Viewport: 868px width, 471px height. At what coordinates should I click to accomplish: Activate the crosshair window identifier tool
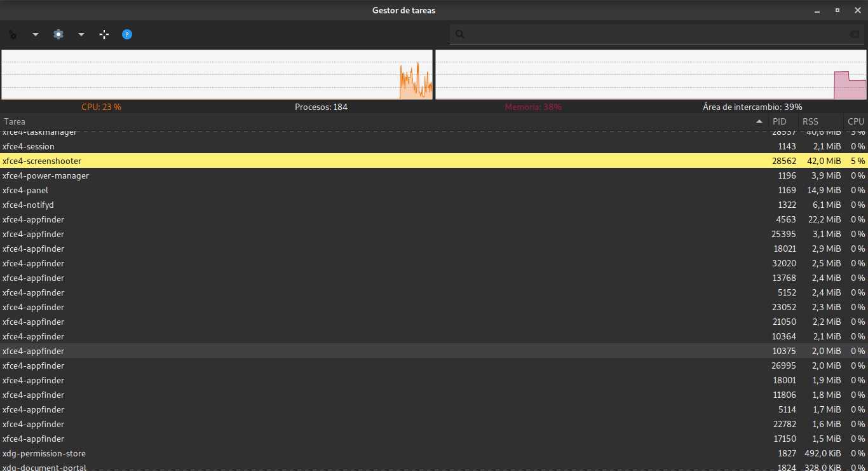tap(104, 34)
